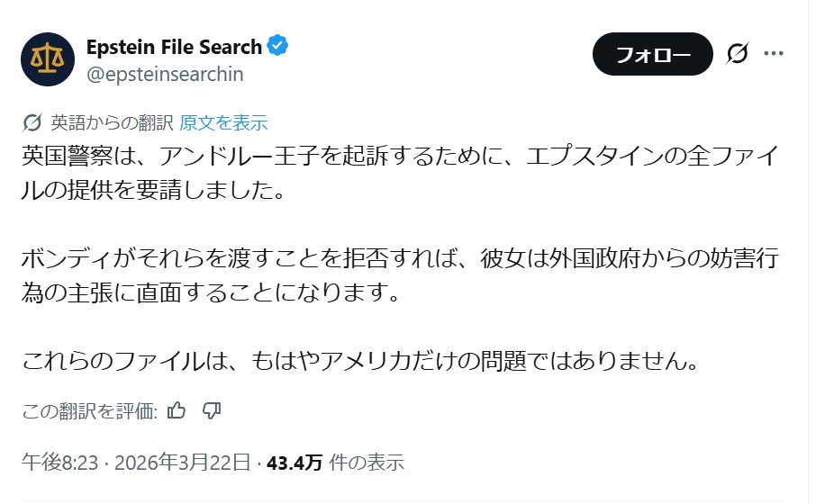834x504 pixels.
Task: Click the この翻訳を評価 label
Action: [90, 411]
